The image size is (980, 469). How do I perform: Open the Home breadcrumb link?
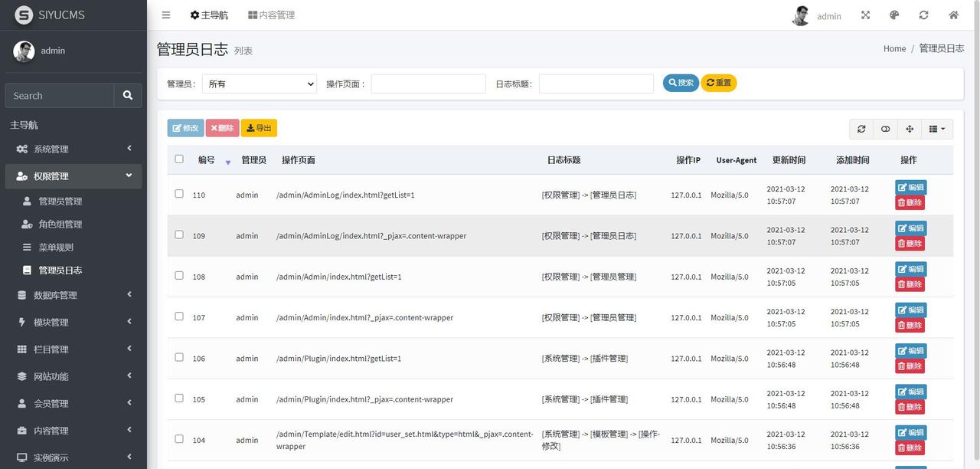click(894, 48)
